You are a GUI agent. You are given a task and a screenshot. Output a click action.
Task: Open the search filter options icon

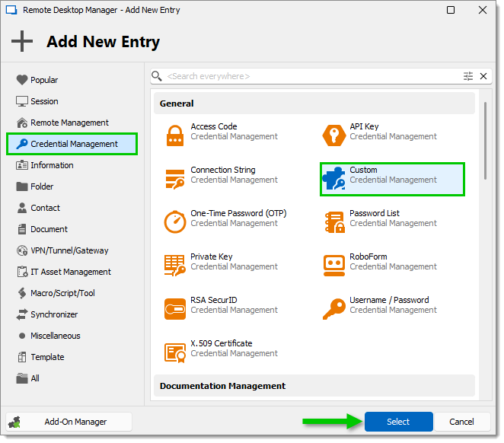[x=468, y=76]
